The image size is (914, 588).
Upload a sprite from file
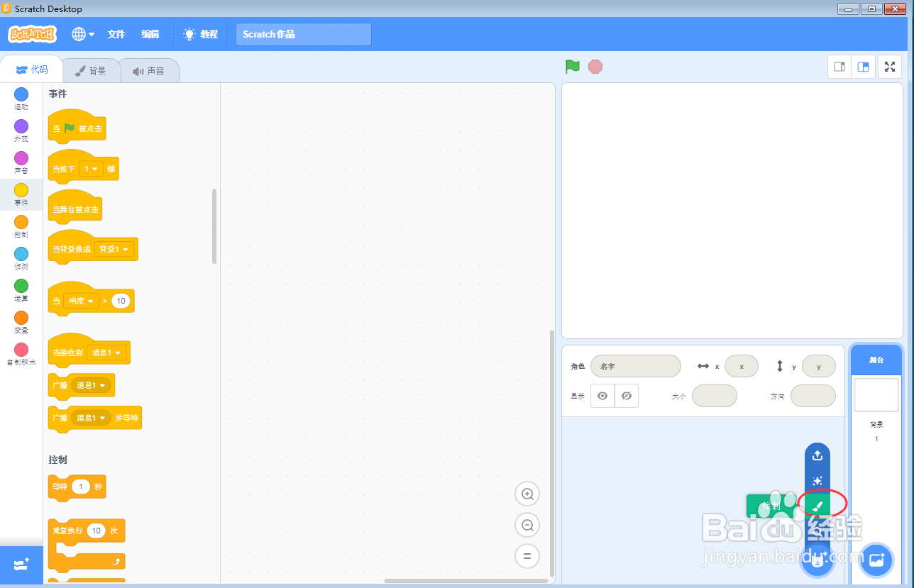817,455
